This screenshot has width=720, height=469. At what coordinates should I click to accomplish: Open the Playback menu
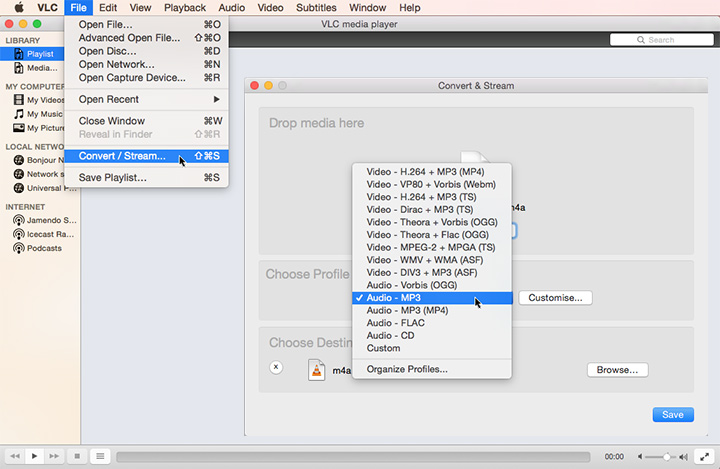pos(185,8)
